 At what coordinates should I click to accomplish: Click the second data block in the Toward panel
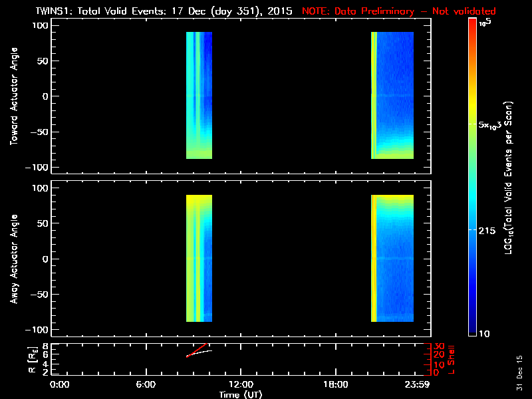tap(392, 95)
